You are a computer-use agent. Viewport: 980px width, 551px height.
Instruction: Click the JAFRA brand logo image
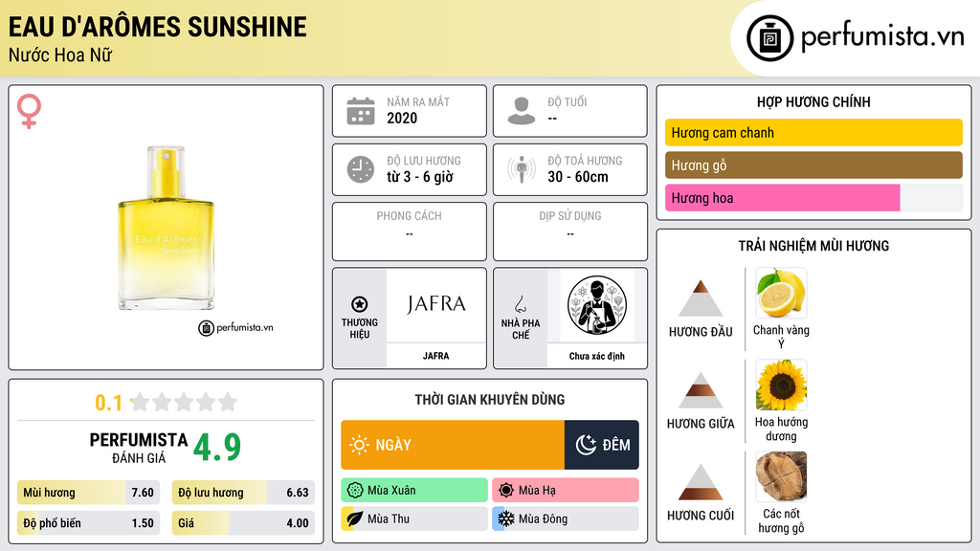[x=435, y=304]
